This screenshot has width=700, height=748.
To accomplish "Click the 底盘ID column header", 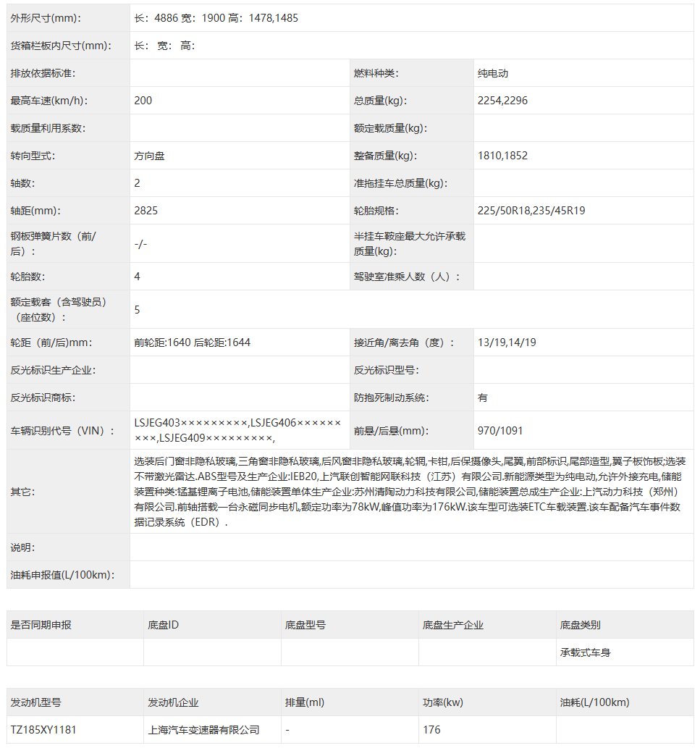I will (163, 625).
